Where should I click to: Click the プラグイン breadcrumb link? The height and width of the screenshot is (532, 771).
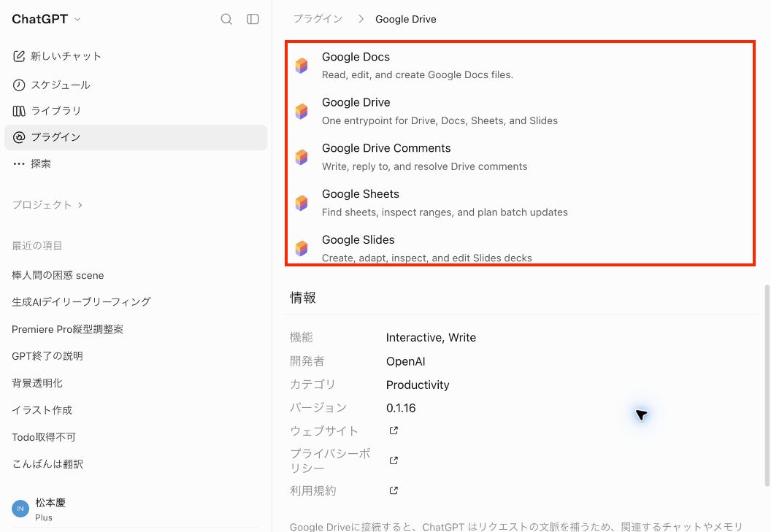[x=318, y=19]
